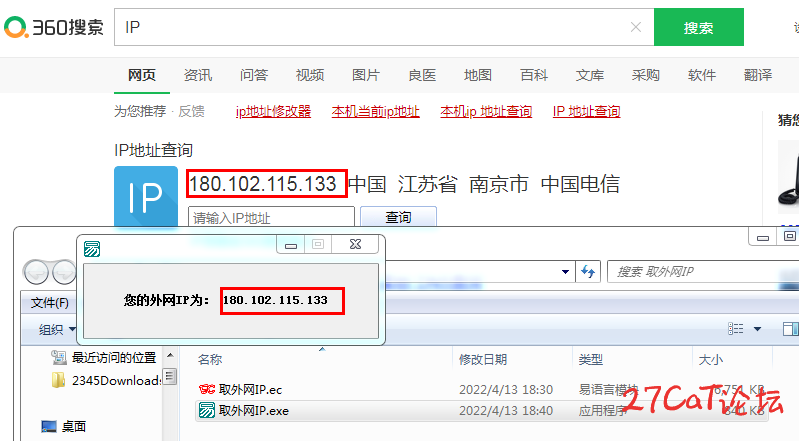Image resolution: width=799 pixels, height=441 pixels.
Task: Open the 文库 tab
Action: point(590,75)
